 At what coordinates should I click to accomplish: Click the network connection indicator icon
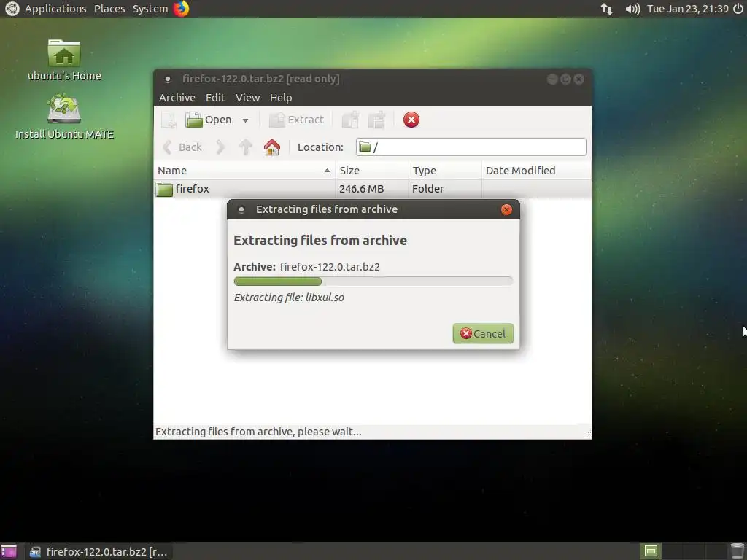point(607,9)
